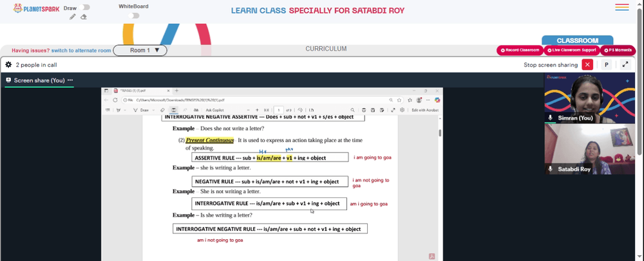
Task: Open a new browser tab with plus
Action: pyautogui.click(x=176, y=91)
